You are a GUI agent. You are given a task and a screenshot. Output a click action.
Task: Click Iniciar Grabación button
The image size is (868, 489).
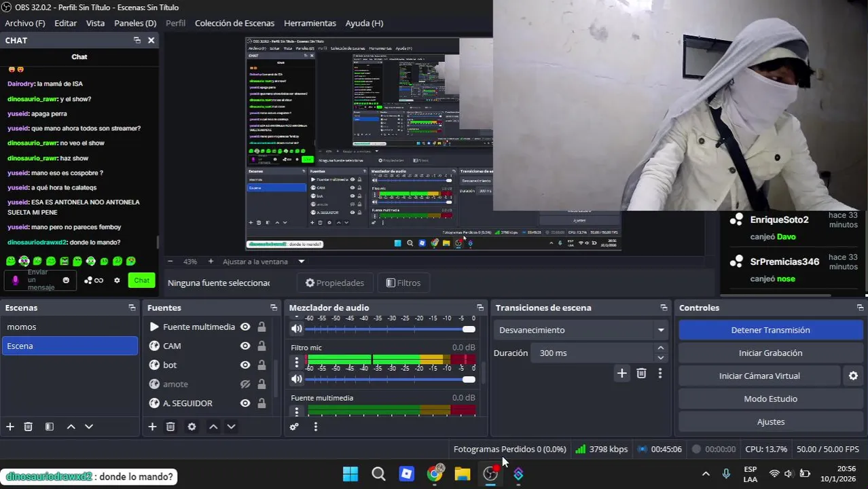point(770,353)
